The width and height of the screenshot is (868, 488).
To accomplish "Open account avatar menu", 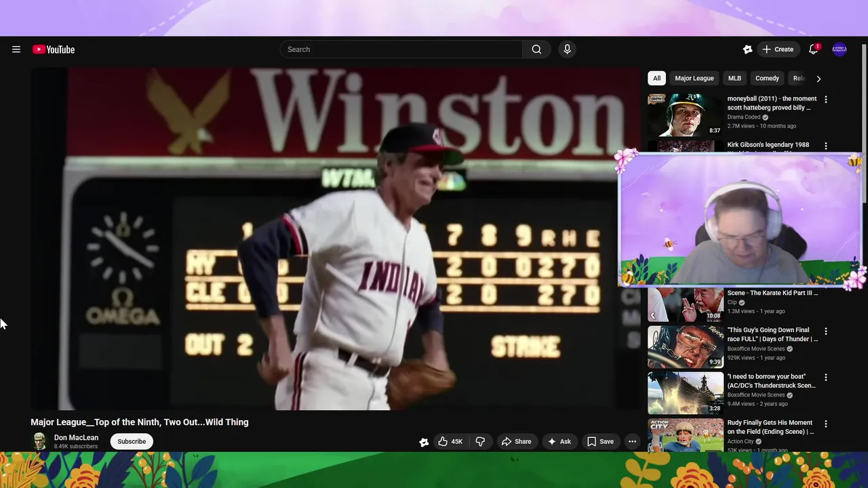I will click(840, 49).
